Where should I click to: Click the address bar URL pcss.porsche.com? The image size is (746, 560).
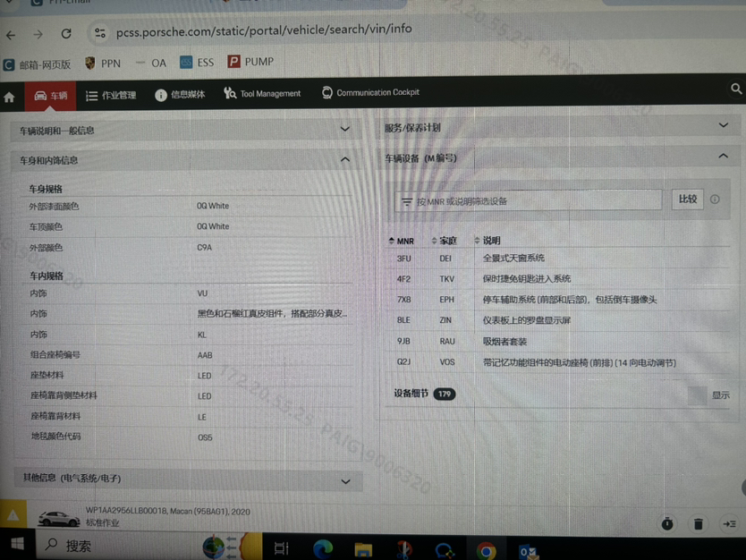264,30
